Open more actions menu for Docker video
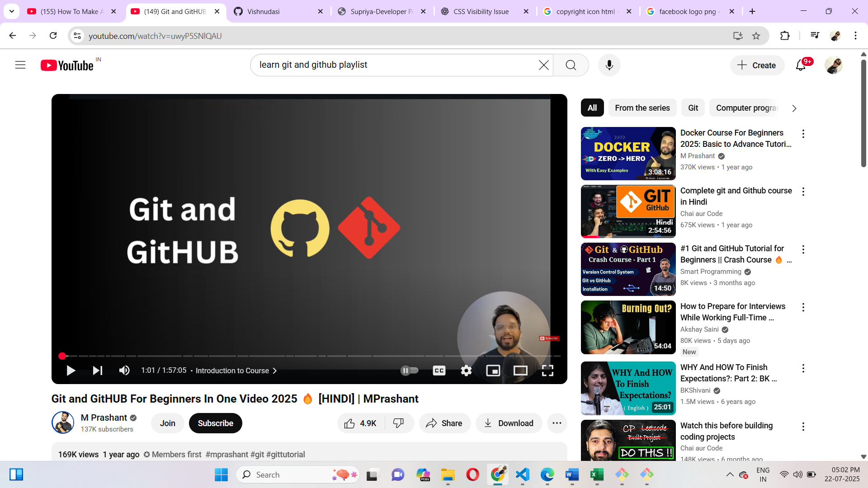 [803, 134]
